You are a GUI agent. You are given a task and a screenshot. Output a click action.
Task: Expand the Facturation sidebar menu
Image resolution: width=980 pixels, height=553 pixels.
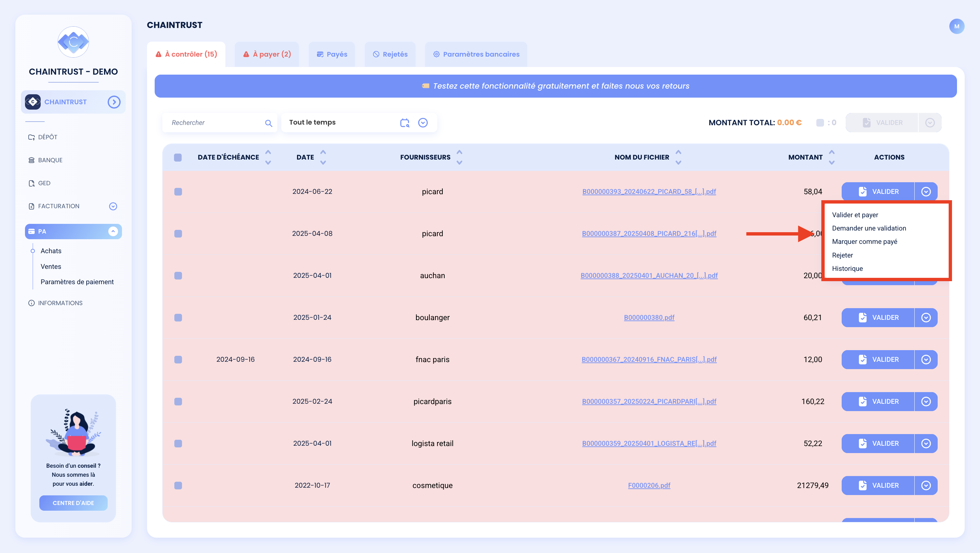[x=113, y=206]
